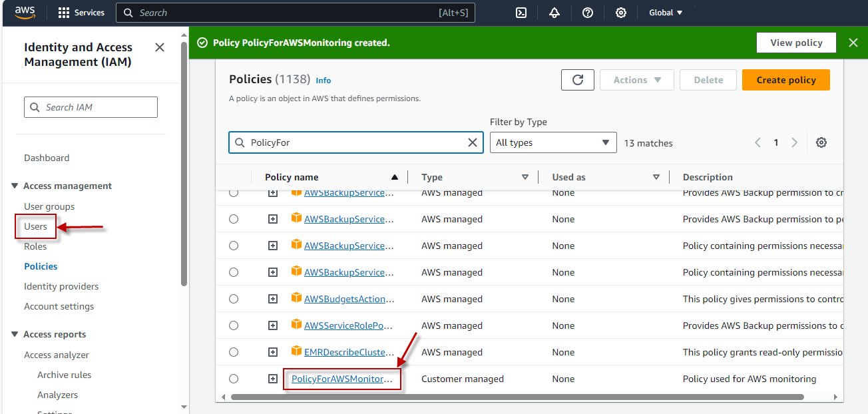Open the settings gear in top bar
The image size is (868, 414).
tap(621, 13)
